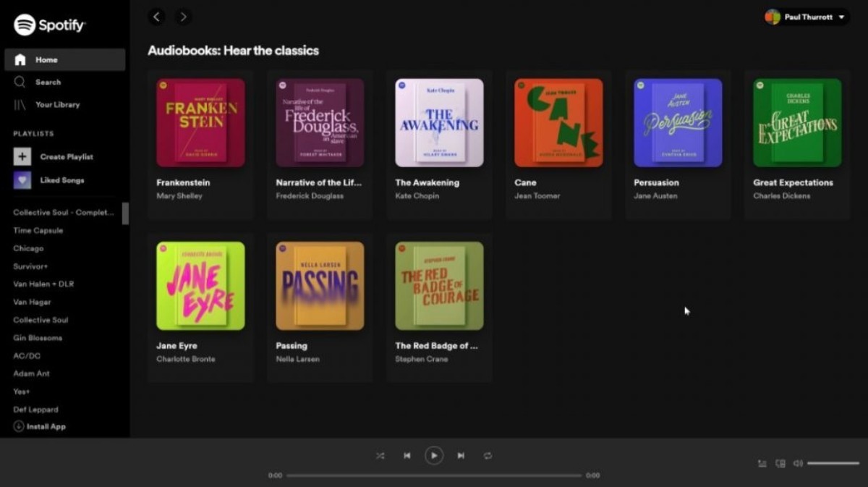Enable shuffle playback
868x487 pixels.
pyautogui.click(x=380, y=456)
